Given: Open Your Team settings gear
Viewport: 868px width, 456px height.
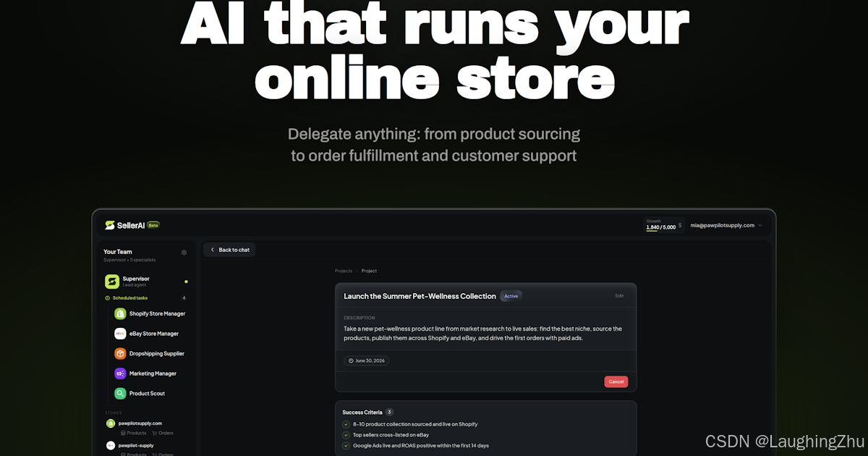Looking at the screenshot, I should coord(184,253).
